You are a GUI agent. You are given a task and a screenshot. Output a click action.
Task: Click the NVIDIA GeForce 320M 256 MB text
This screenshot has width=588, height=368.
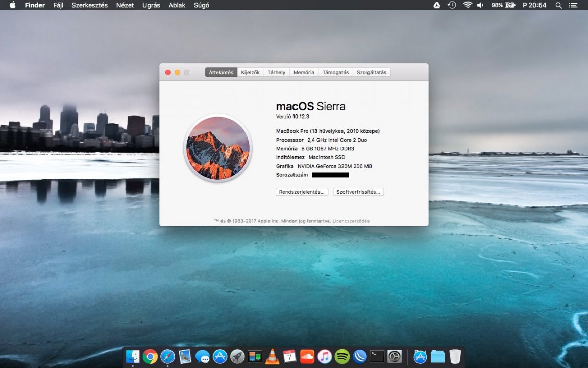pos(334,166)
